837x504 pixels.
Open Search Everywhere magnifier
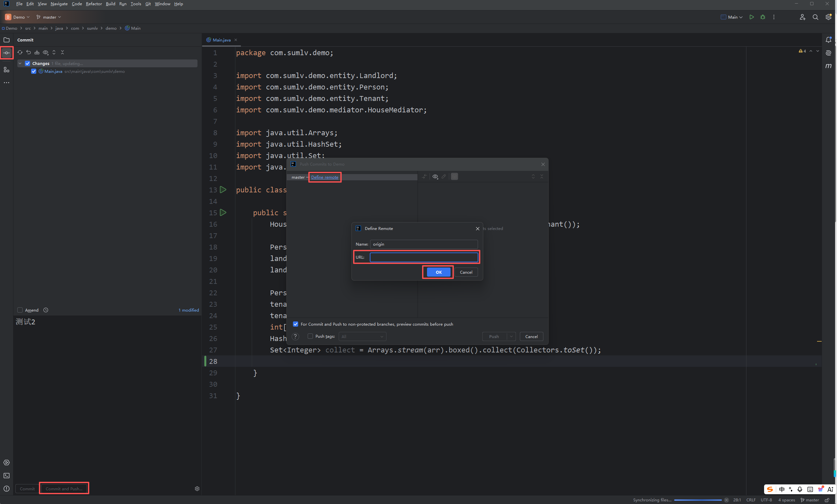point(815,17)
